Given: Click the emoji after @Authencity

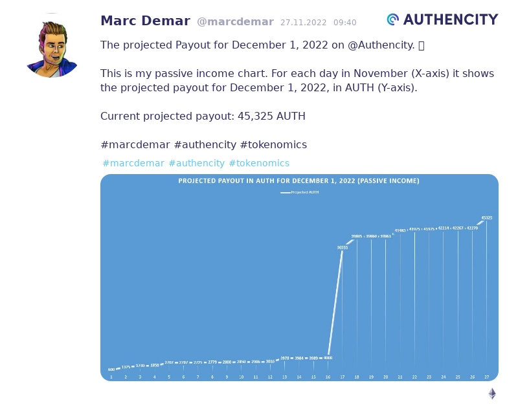Looking at the screenshot, I should (422, 45).
